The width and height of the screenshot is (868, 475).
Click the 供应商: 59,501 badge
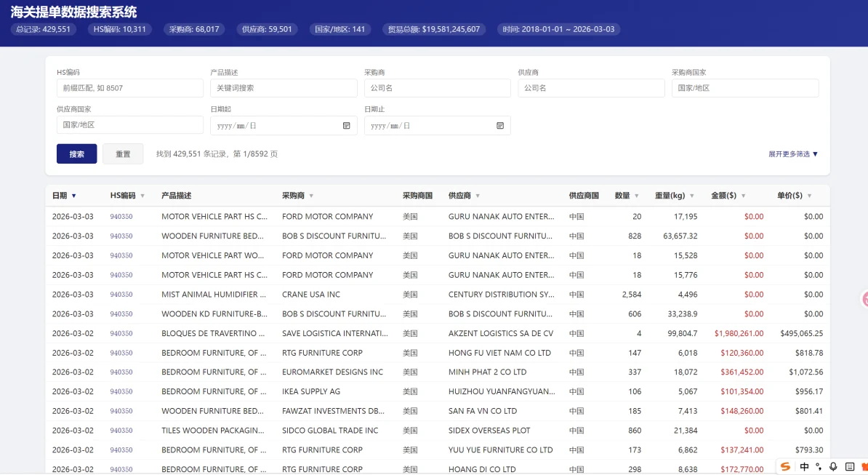[x=267, y=29]
